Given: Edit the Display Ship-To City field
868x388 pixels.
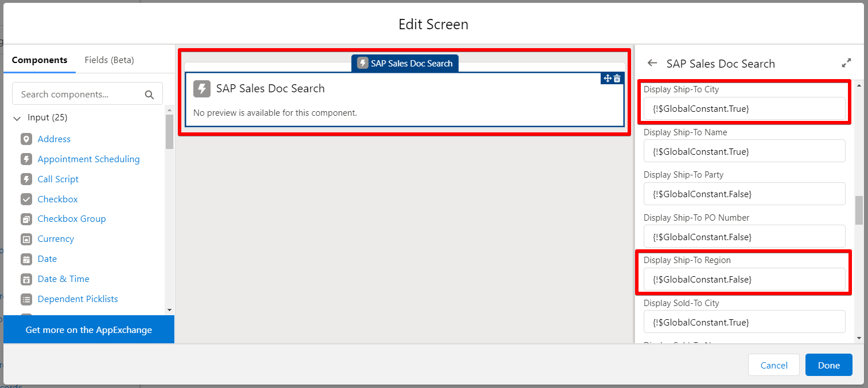Looking at the screenshot, I should click(x=744, y=108).
